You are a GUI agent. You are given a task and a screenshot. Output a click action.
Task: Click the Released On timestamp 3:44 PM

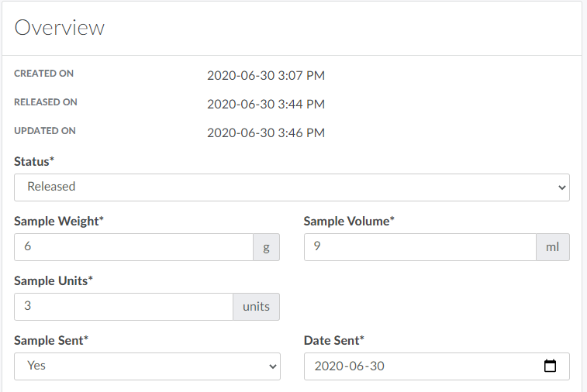(x=265, y=104)
